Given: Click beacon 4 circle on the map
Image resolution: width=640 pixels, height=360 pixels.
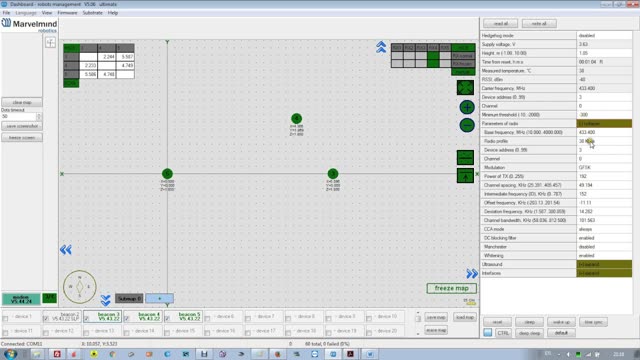Looking at the screenshot, I should (x=297, y=119).
